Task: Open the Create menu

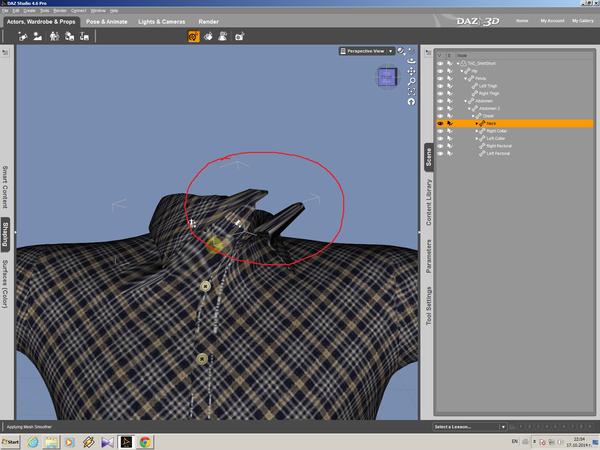Action: point(29,11)
